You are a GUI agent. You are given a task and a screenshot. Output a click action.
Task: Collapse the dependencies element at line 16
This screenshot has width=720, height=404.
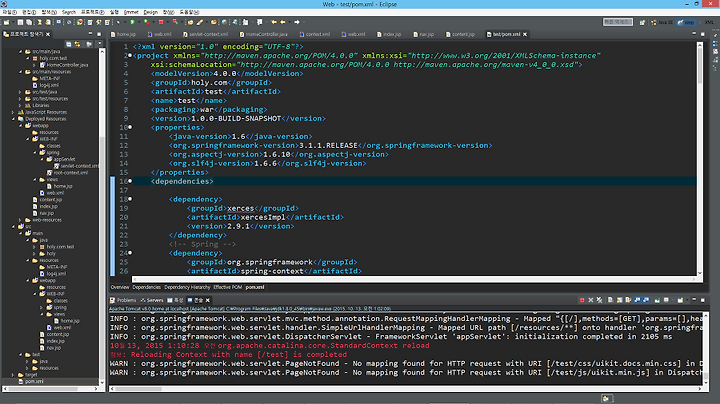click(x=130, y=181)
